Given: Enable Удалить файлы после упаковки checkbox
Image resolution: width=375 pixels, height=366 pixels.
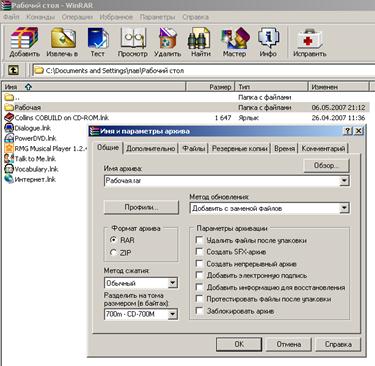Looking at the screenshot, I should 199,240.
